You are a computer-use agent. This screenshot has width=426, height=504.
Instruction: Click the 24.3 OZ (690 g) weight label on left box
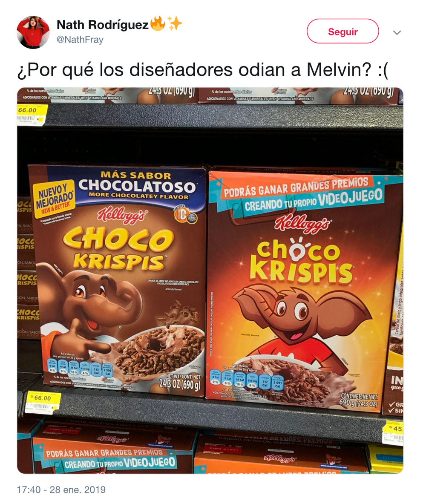[x=180, y=383]
